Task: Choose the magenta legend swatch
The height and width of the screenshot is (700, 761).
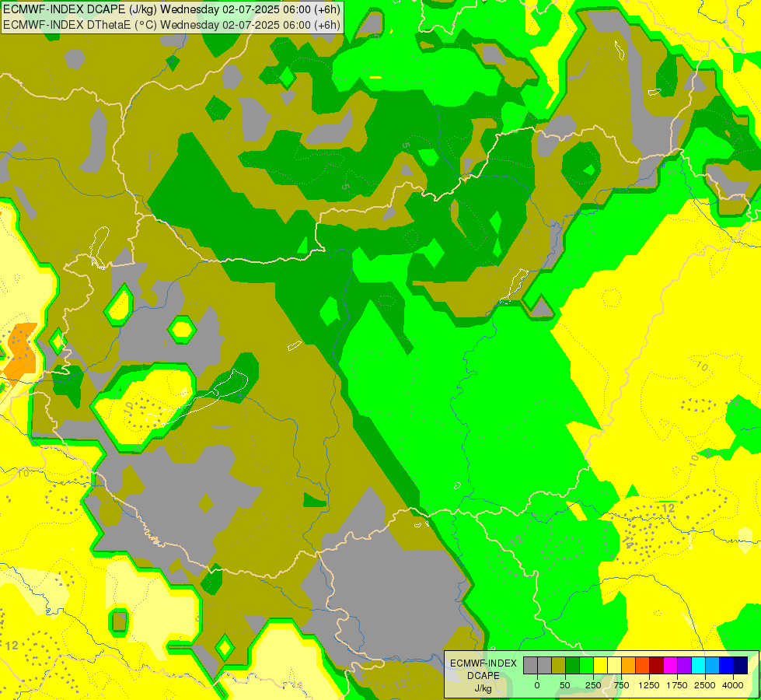Action: [x=670, y=666]
